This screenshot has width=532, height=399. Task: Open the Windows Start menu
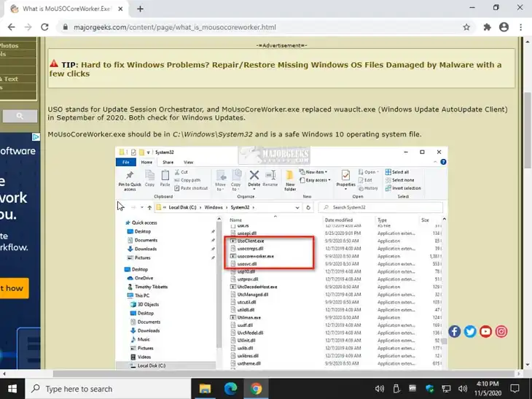[12, 389]
